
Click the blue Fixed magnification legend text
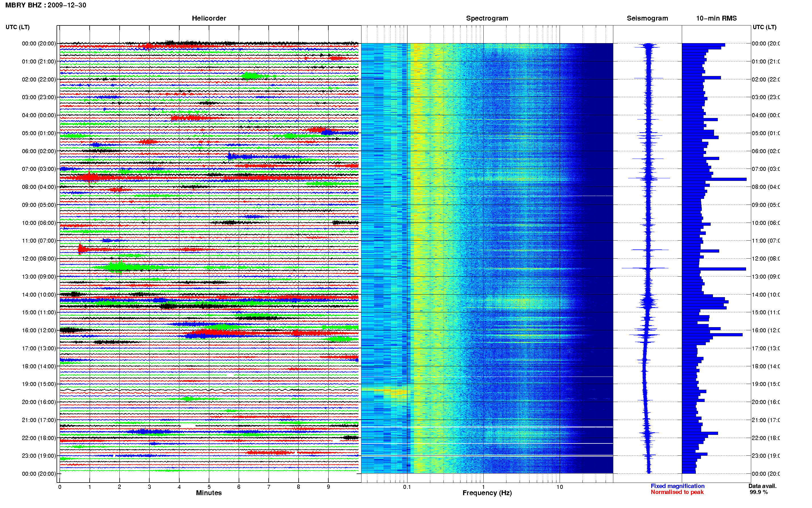pyautogui.click(x=678, y=486)
